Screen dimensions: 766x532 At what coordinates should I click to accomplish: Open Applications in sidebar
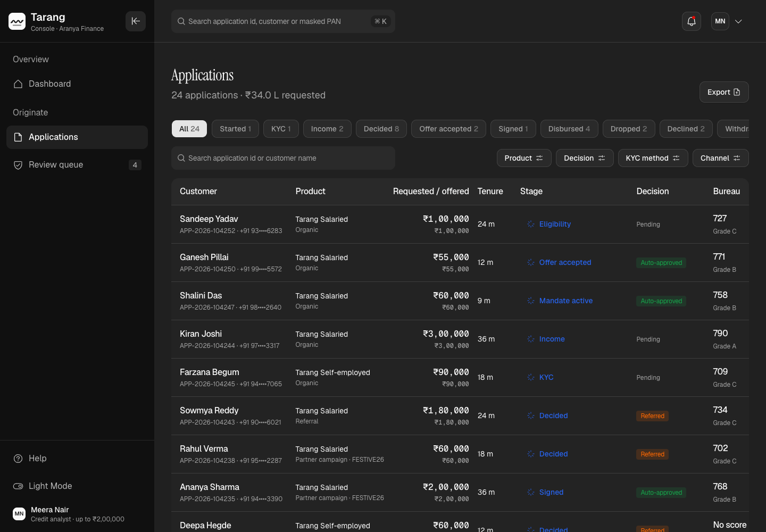[77, 137]
